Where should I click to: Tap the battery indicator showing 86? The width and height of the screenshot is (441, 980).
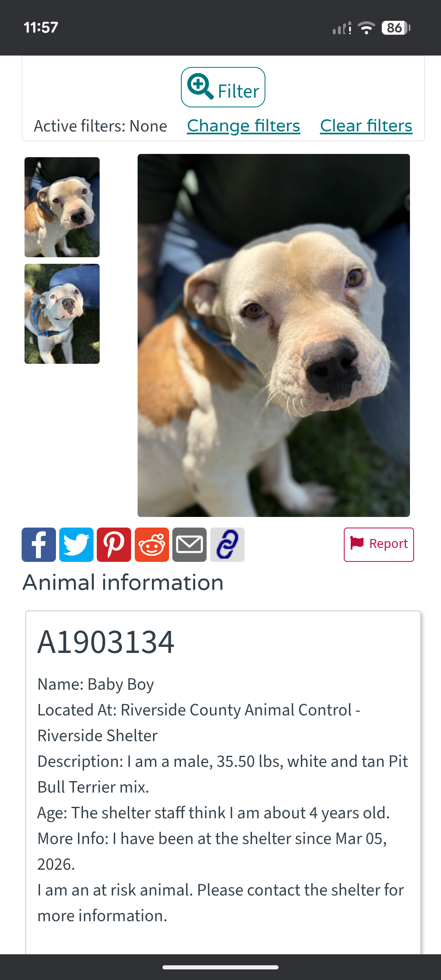[396, 28]
